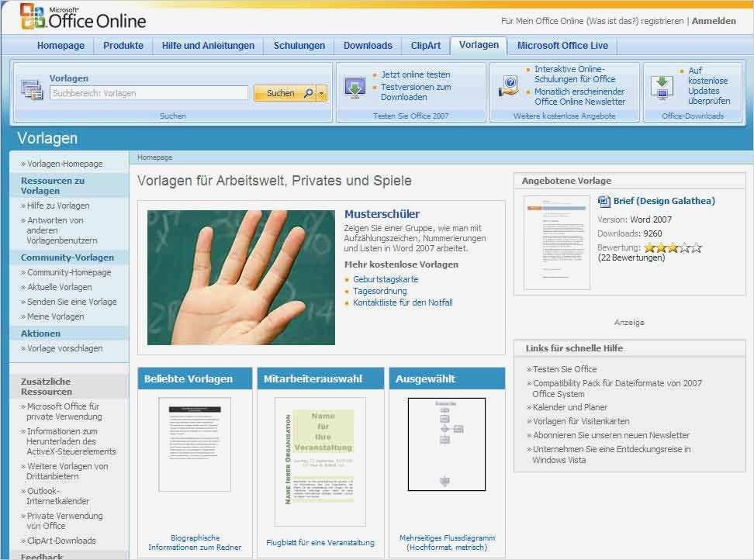Open Community-Homepage sidebar link
754x560 pixels.
pos(69,272)
